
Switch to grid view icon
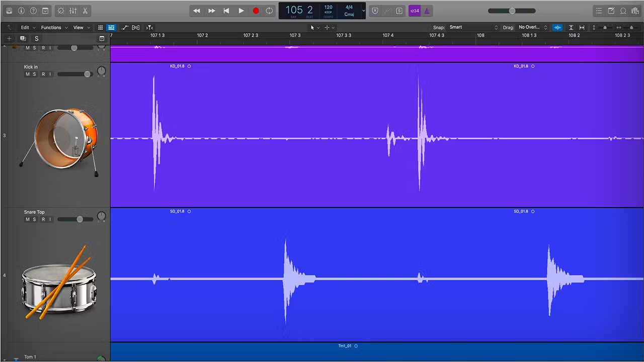[101, 28]
